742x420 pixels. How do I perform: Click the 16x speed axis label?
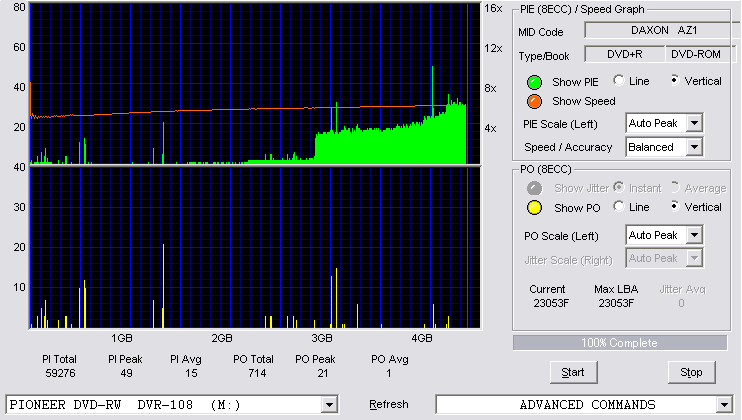[x=493, y=8]
